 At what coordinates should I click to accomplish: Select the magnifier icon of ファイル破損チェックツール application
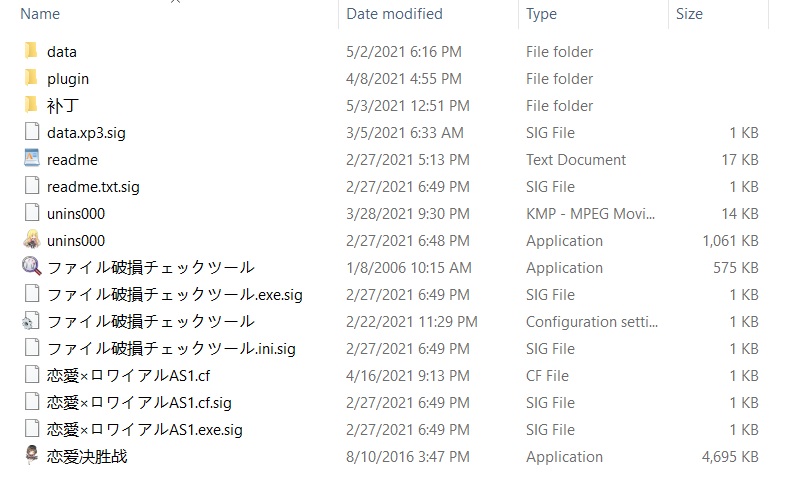(31, 267)
